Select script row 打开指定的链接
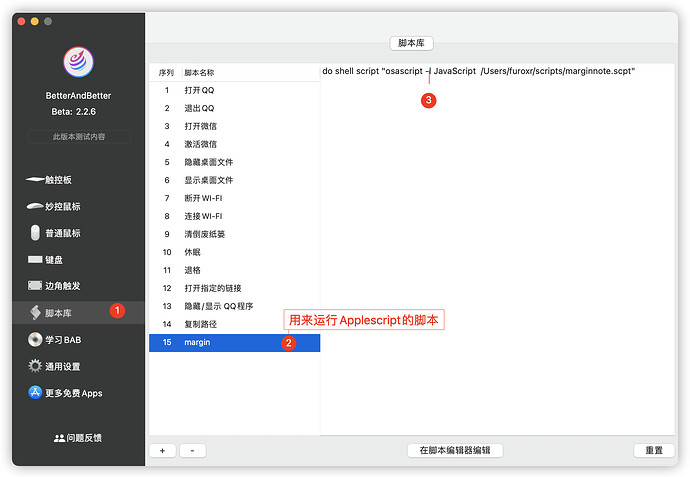This screenshot has height=477, width=690. [x=235, y=288]
